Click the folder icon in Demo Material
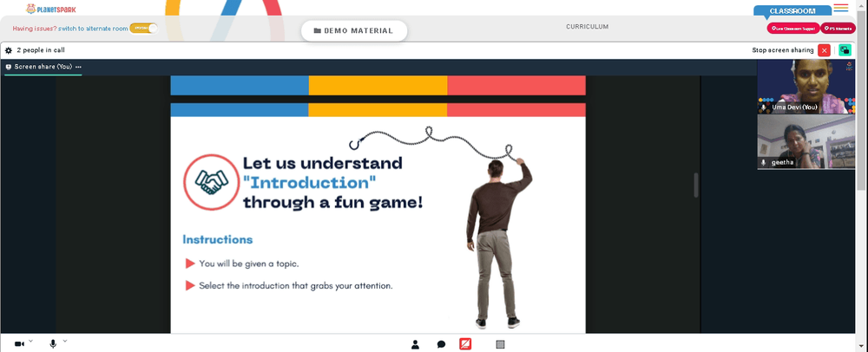 pos(317,31)
